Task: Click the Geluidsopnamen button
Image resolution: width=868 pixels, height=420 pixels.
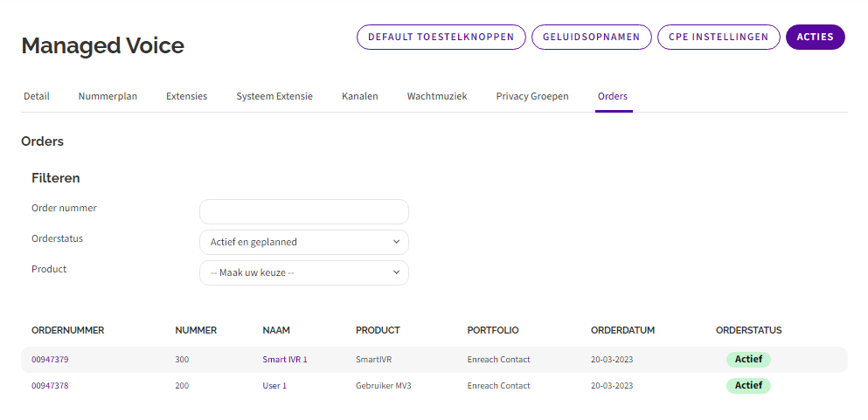Action: point(591,38)
